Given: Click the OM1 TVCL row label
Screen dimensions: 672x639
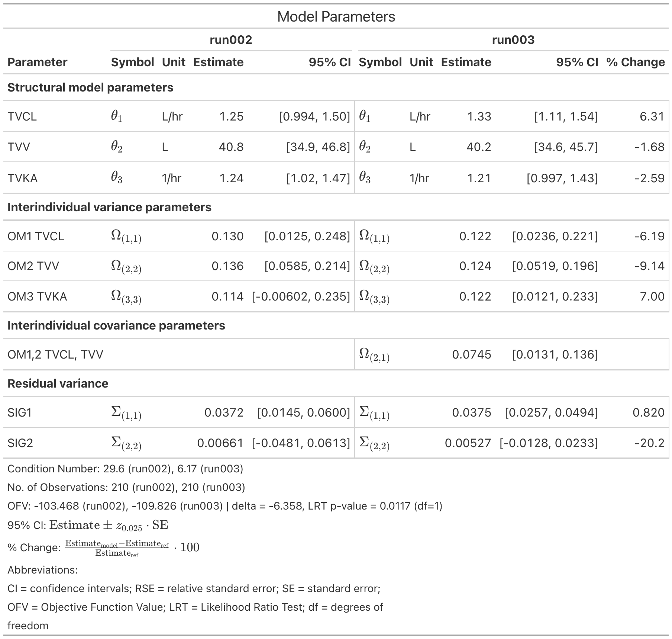Looking at the screenshot, I should click(36, 236).
